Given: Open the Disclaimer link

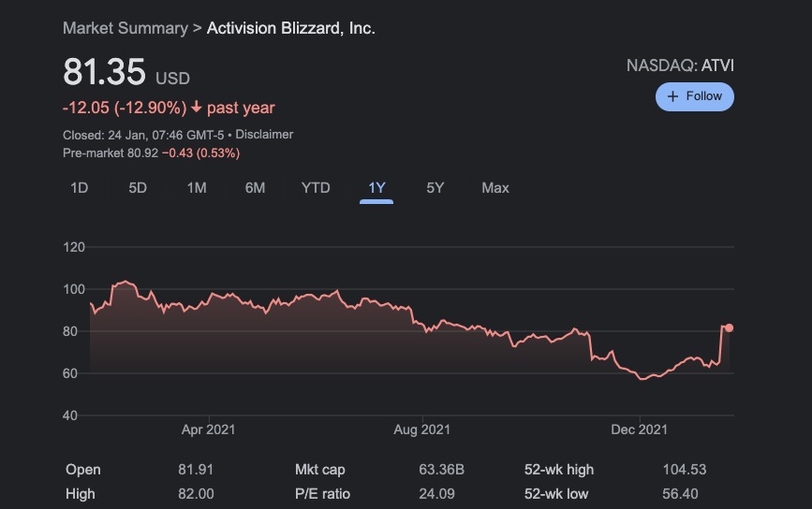Looking at the screenshot, I should point(264,135).
